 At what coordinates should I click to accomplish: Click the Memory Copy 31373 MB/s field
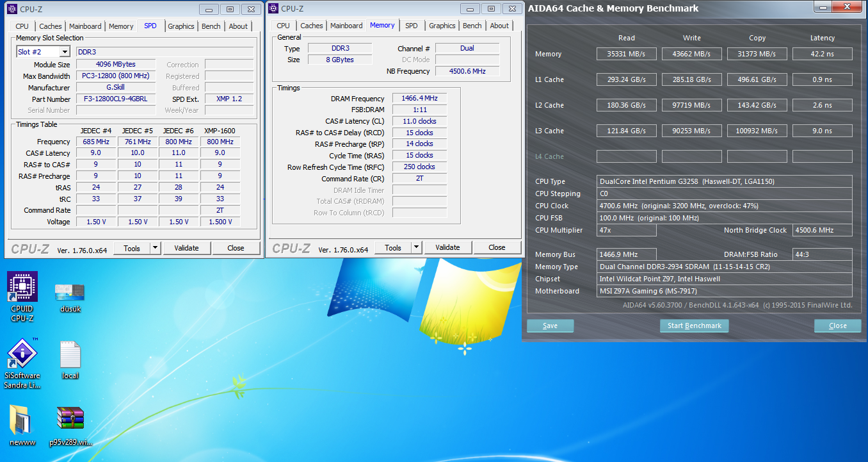(x=757, y=54)
